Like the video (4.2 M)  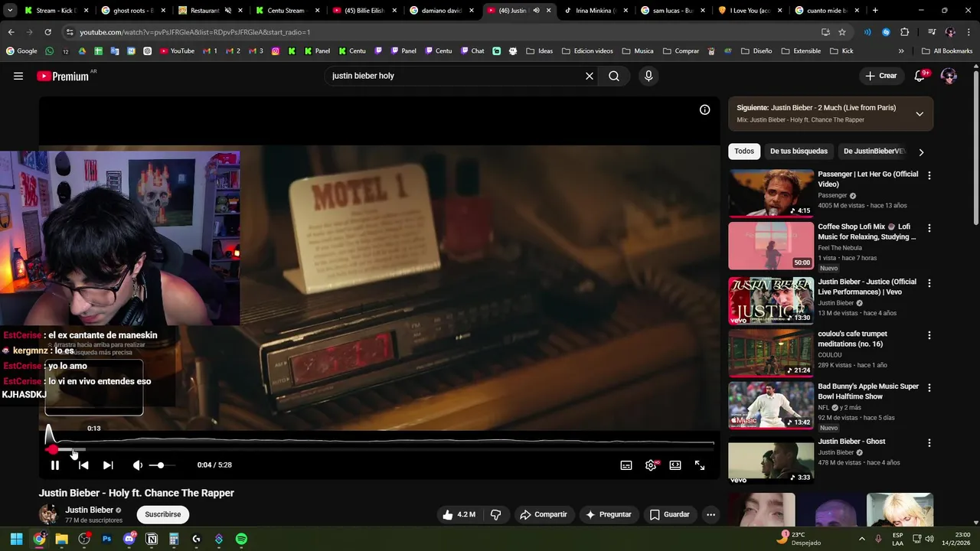point(459,514)
